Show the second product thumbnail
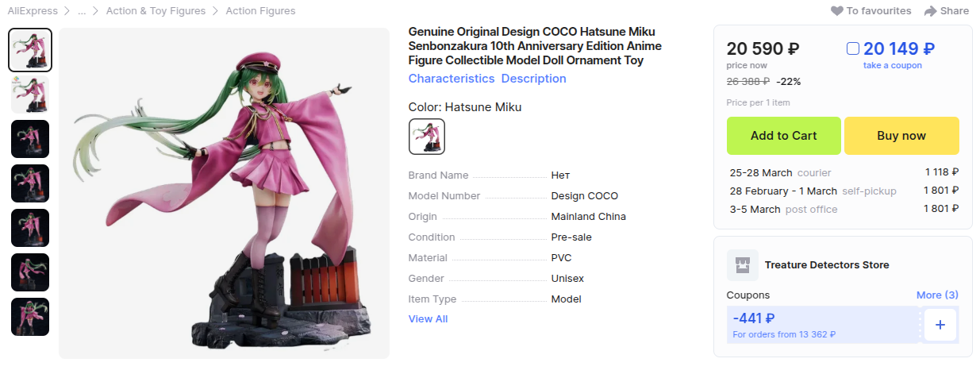The height and width of the screenshot is (374, 980). click(x=30, y=94)
